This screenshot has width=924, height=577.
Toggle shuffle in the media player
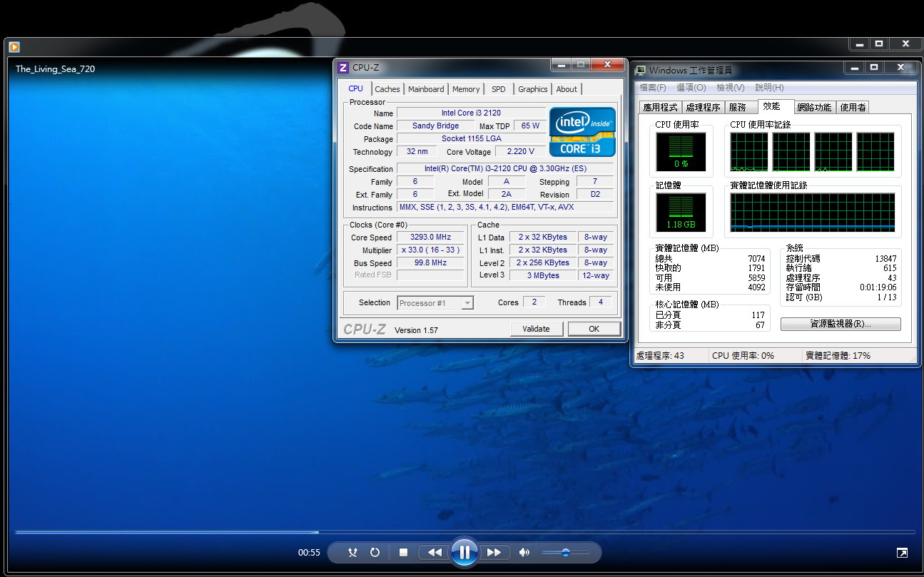352,553
